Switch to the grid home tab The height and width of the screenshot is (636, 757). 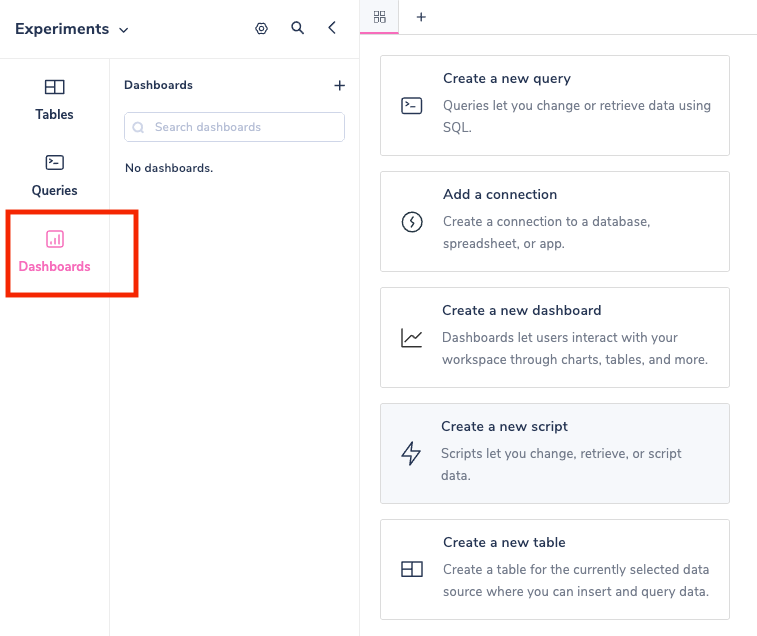point(379,17)
